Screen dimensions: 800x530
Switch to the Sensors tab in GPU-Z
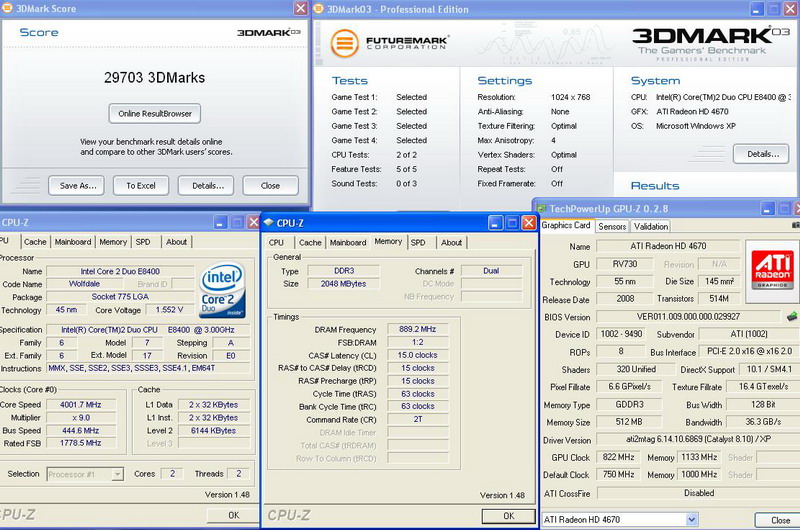pos(612,226)
